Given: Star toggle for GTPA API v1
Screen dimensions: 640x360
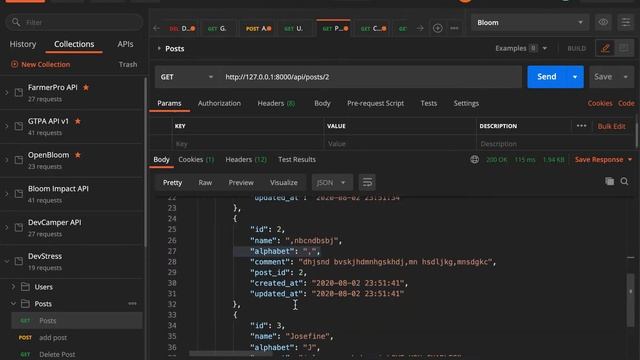Looking at the screenshot, I should pos(78,121).
